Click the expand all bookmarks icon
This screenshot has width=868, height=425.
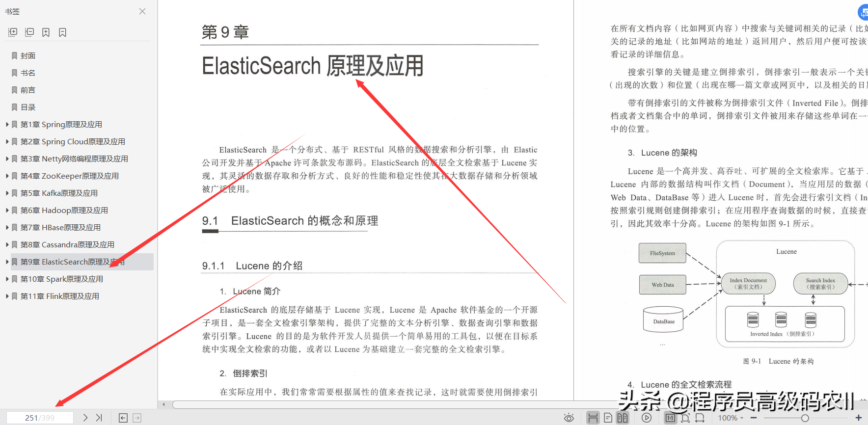click(13, 32)
